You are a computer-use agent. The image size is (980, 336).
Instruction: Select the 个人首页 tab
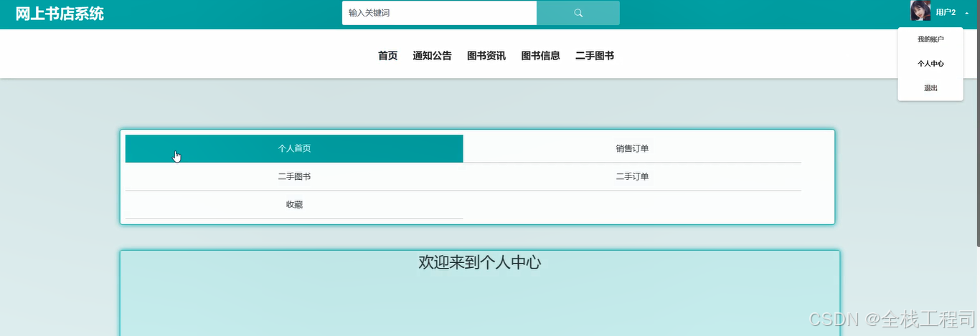(294, 148)
